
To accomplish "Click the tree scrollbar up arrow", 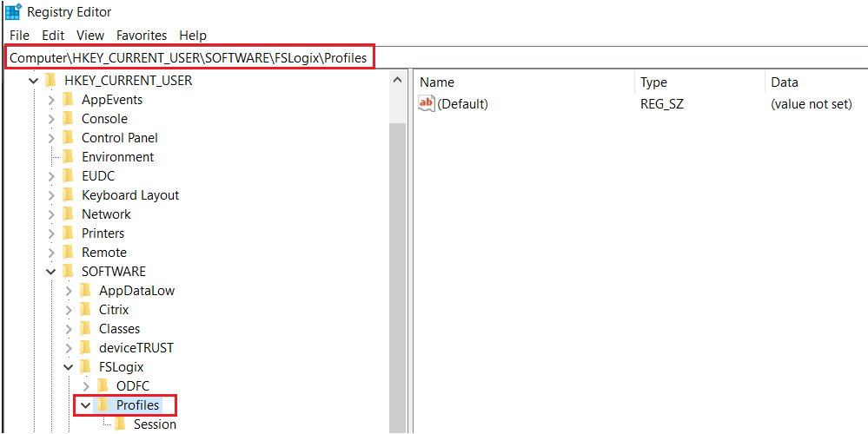I will click(397, 81).
